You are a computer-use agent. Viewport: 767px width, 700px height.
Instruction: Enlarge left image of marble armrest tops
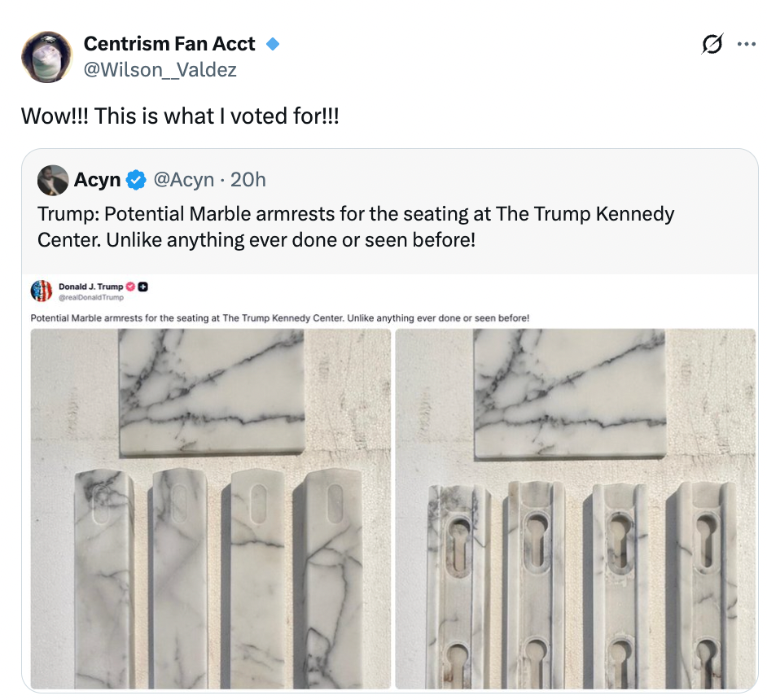210,509
